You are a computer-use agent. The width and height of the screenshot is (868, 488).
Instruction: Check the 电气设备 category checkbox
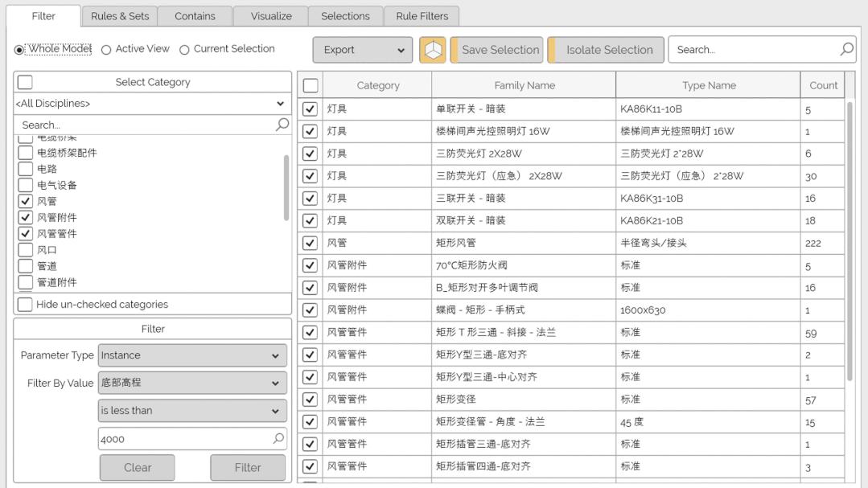(x=25, y=185)
